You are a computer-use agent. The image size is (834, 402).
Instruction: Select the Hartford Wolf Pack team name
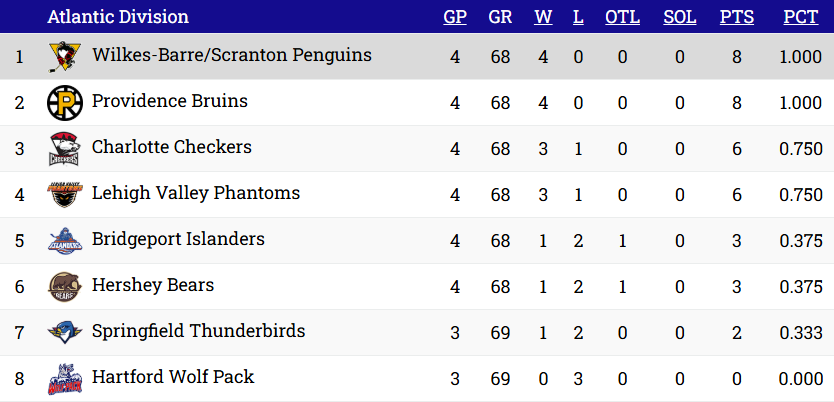pyautogui.click(x=172, y=378)
